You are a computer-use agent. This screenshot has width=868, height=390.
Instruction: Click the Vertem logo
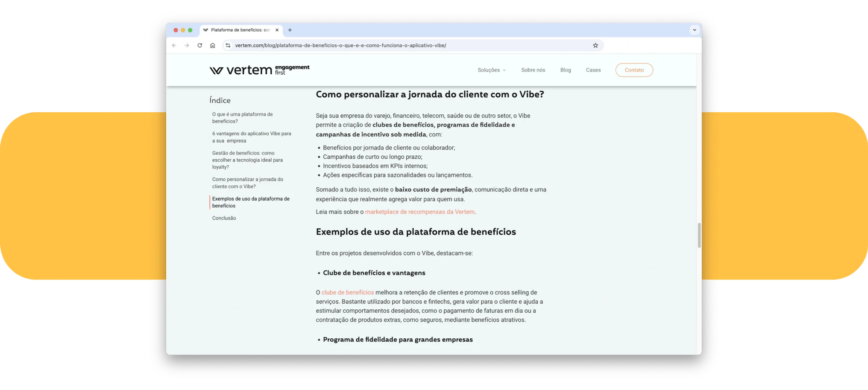click(259, 70)
